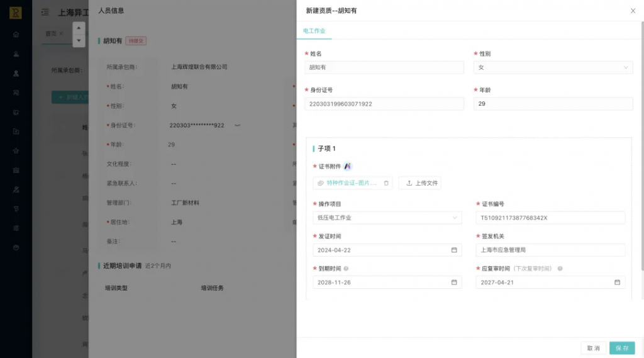Click the AI recognition icon beside 证书附件
Viewport: 644px width, 358px height.
pyautogui.click(x=348, y=166)
